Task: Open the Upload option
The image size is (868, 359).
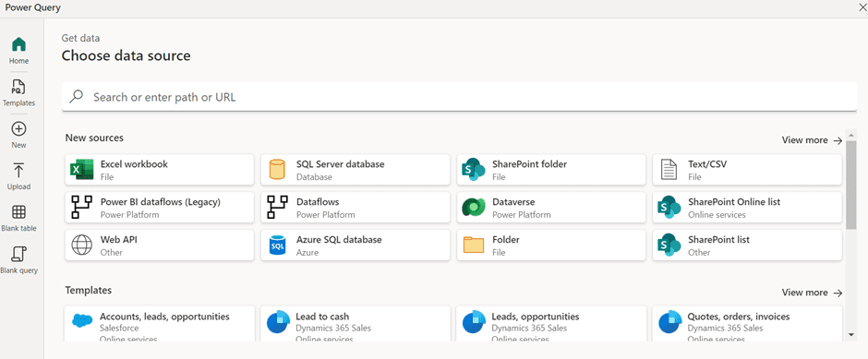Action: point(18,176)
